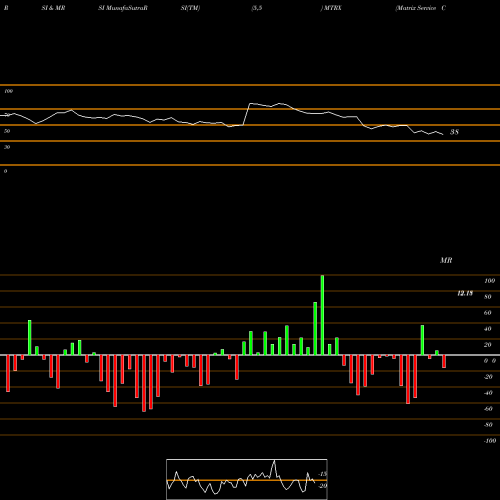
Task: Click the '12.18' value in MR panel
Action: coord(465,293)
